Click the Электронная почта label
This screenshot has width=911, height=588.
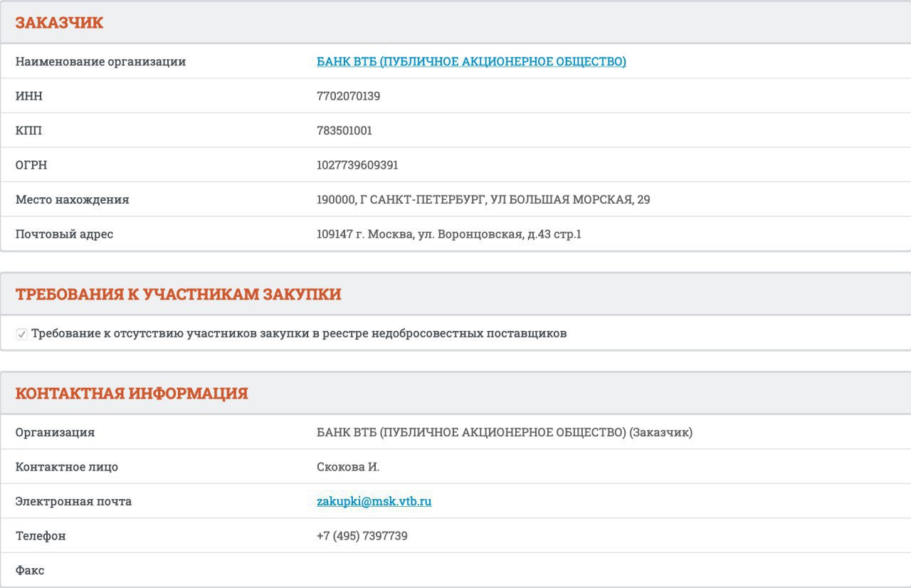[x=73, y=501]
